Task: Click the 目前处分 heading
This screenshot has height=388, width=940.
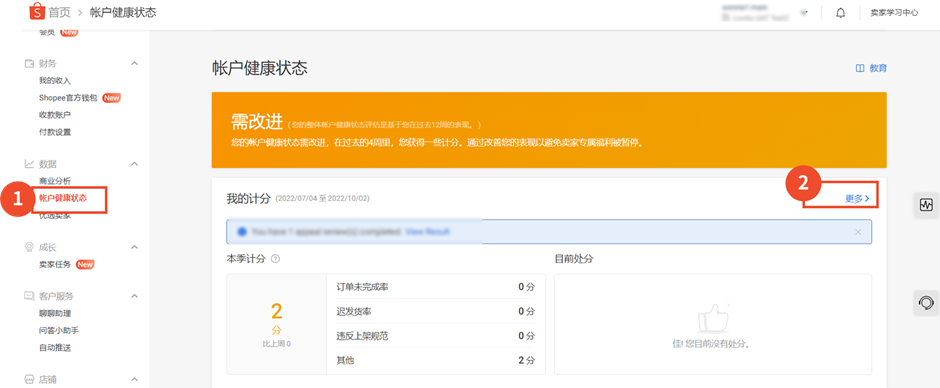Action: coord(574,258)
